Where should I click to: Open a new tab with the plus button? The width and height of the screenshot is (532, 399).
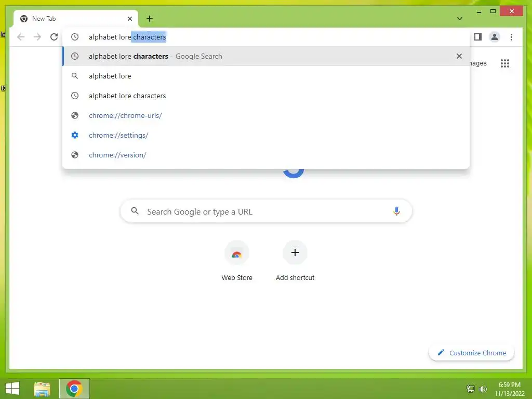150,19
